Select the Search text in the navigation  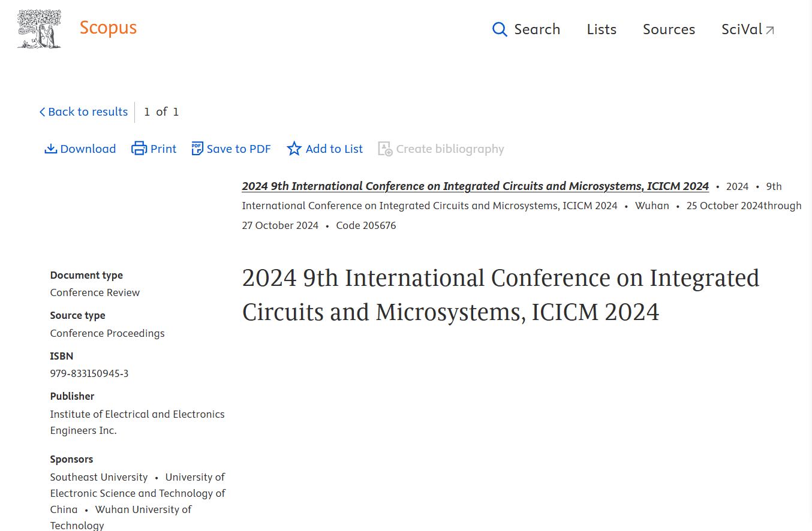pos(537,29)
